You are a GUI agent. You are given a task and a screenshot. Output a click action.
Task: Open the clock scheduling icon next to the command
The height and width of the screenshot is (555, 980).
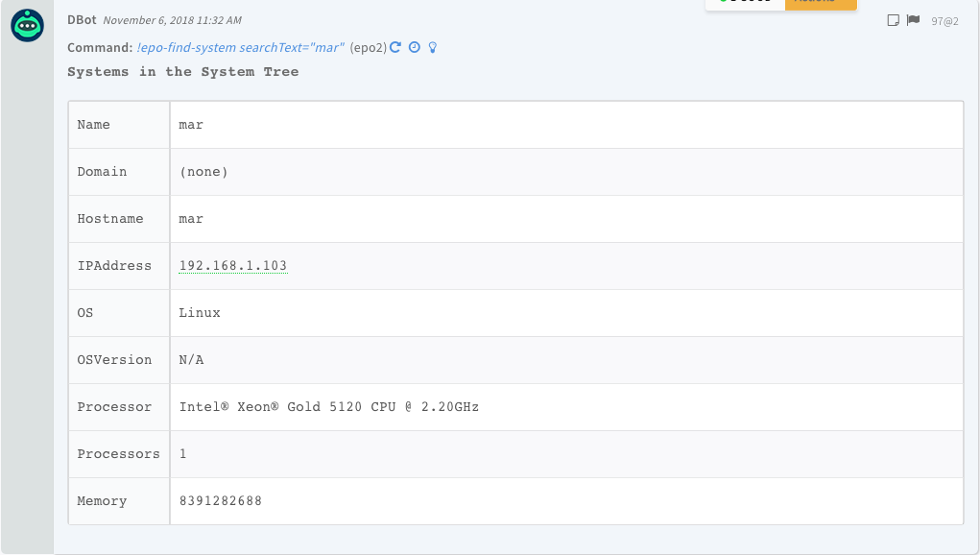click(413, 46)
